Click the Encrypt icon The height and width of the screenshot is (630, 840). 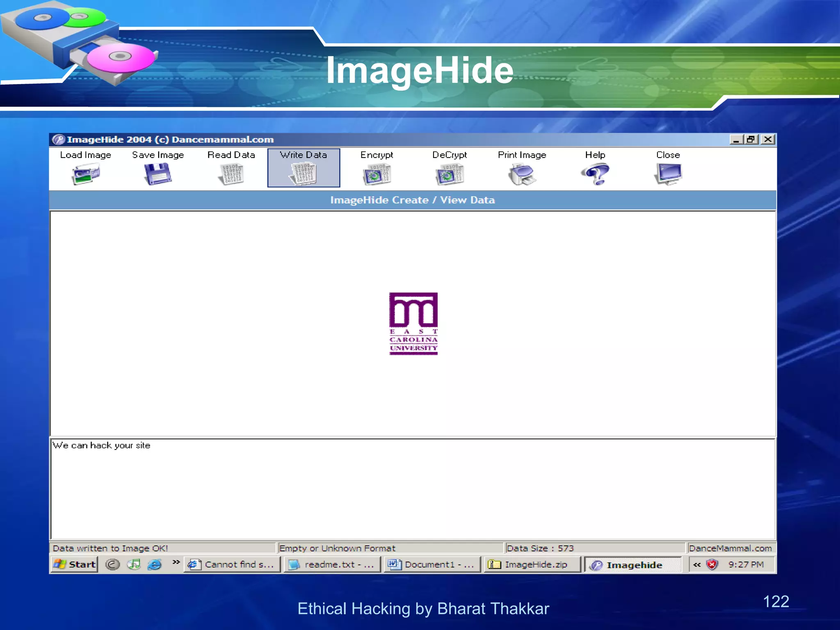click(x=377, y=174)
